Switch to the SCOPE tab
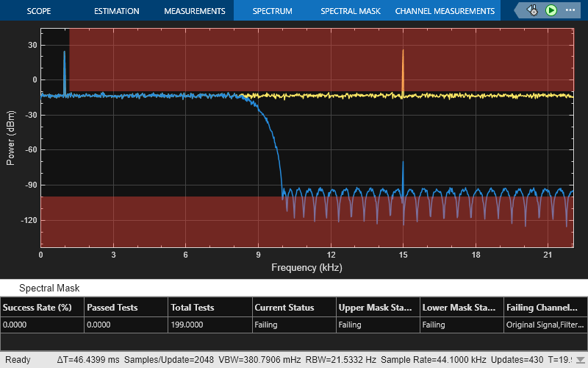588x368 pixels. [39, 11]
